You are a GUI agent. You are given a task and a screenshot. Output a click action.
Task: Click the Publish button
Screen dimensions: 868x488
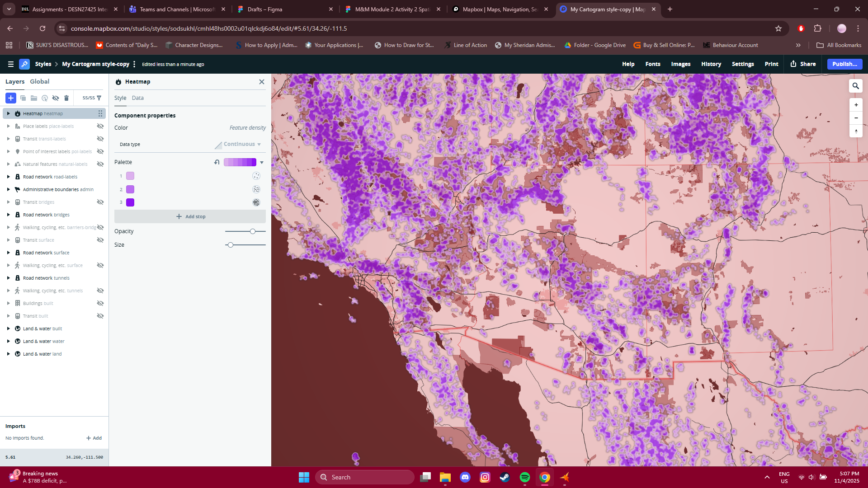pos(844,64)
